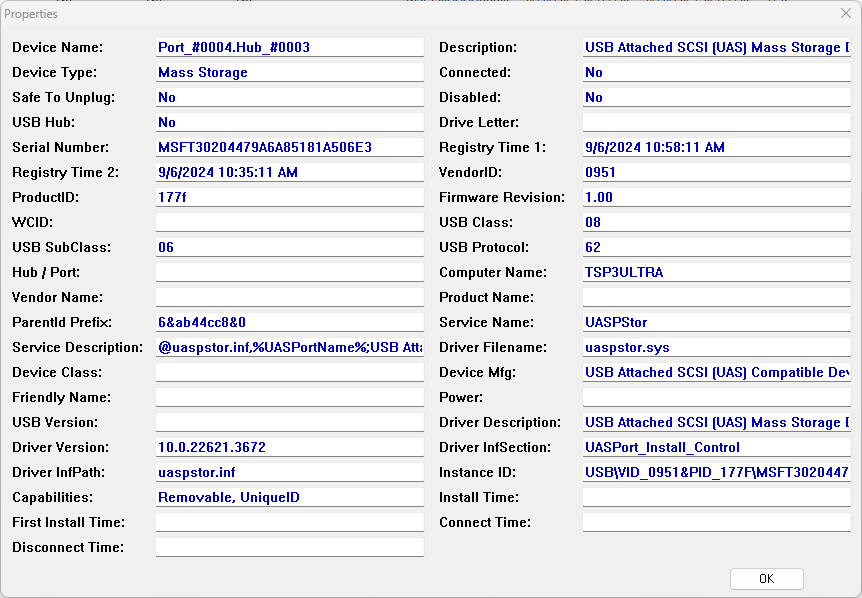
Task: Click the OK button
Action: [766, 579]
